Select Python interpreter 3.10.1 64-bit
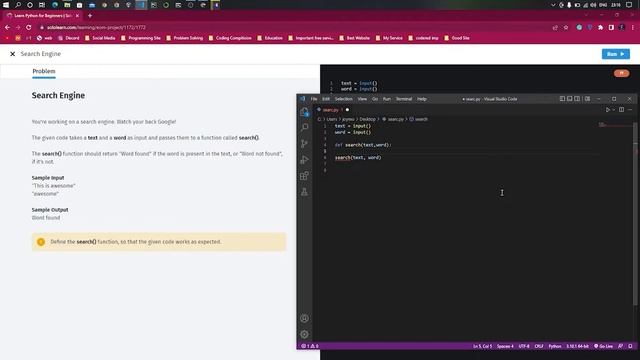The image size is (640, 360). 578,346
